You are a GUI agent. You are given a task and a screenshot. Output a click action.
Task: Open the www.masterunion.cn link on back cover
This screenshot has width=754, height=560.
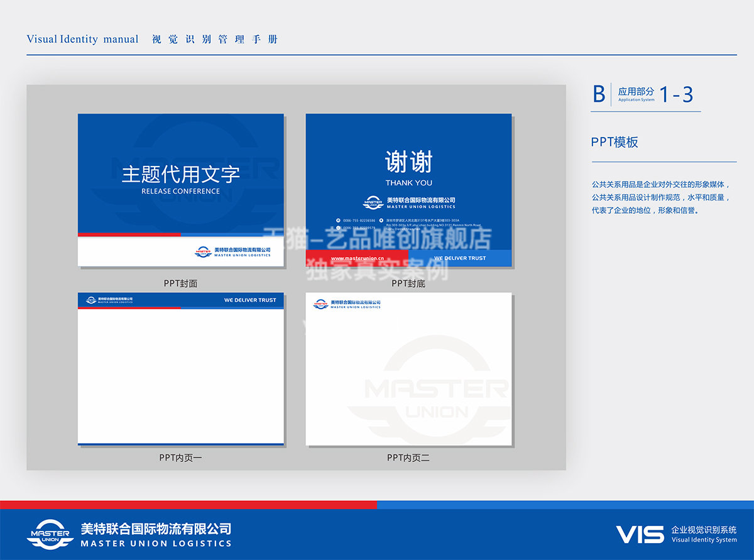358,258
